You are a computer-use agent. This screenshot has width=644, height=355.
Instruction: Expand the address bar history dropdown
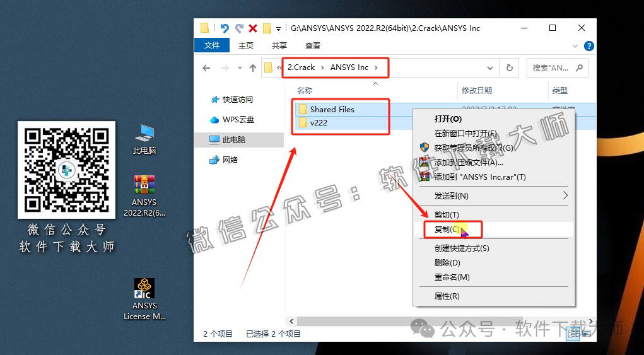click(489, 67)
